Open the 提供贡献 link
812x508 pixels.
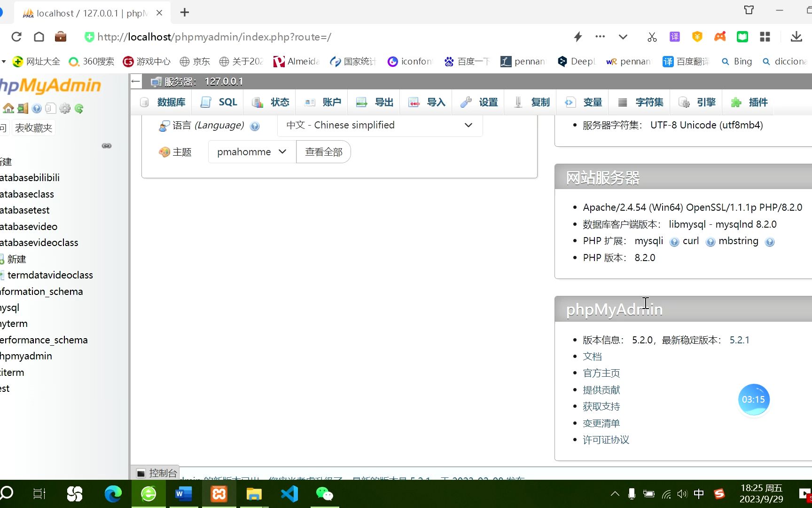(x=601, y=390)
